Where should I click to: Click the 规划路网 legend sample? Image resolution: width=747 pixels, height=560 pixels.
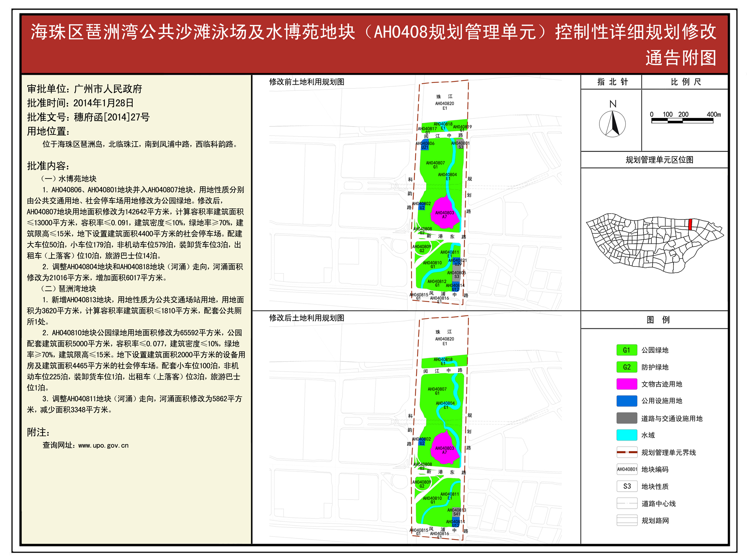627,520
